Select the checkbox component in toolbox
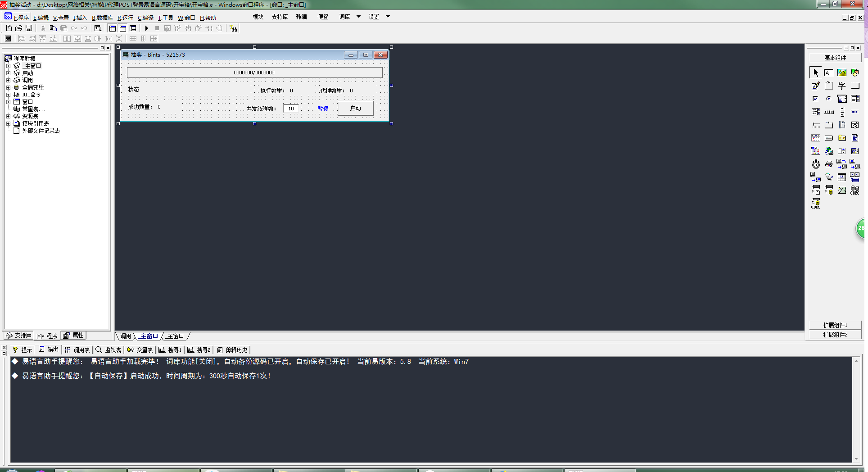 pyautogui.click(x=815, y=99)
